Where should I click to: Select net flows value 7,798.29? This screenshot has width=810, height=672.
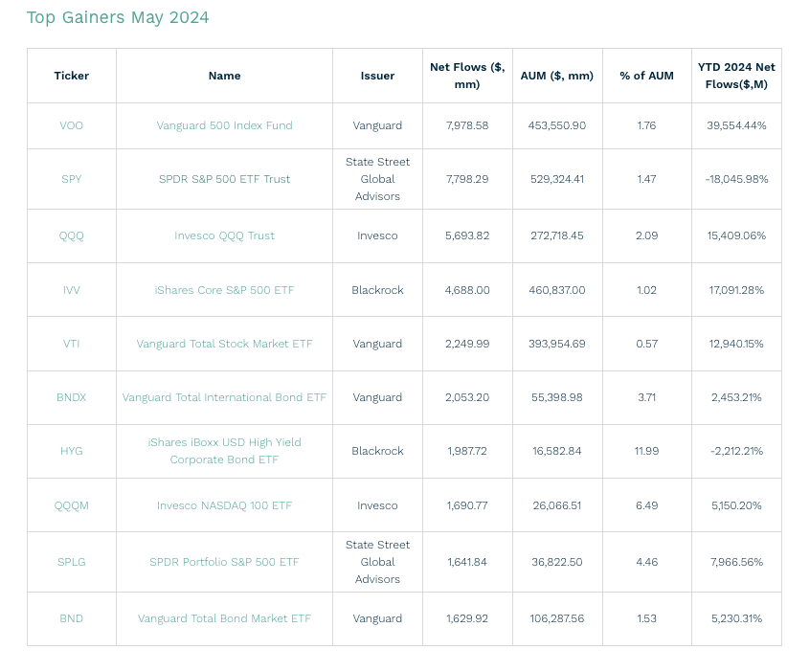tap(467, 179)
